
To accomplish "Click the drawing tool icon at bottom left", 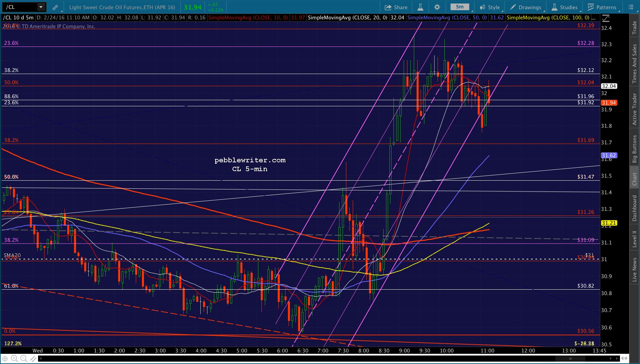I will coord(33,359).
